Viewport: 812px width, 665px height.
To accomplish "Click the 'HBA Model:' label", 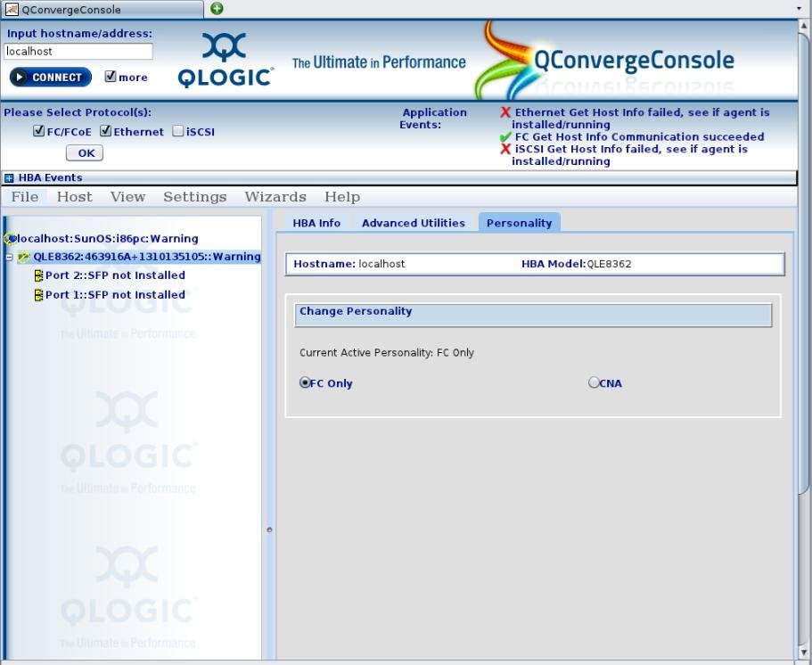I will [x=554, y=264].
